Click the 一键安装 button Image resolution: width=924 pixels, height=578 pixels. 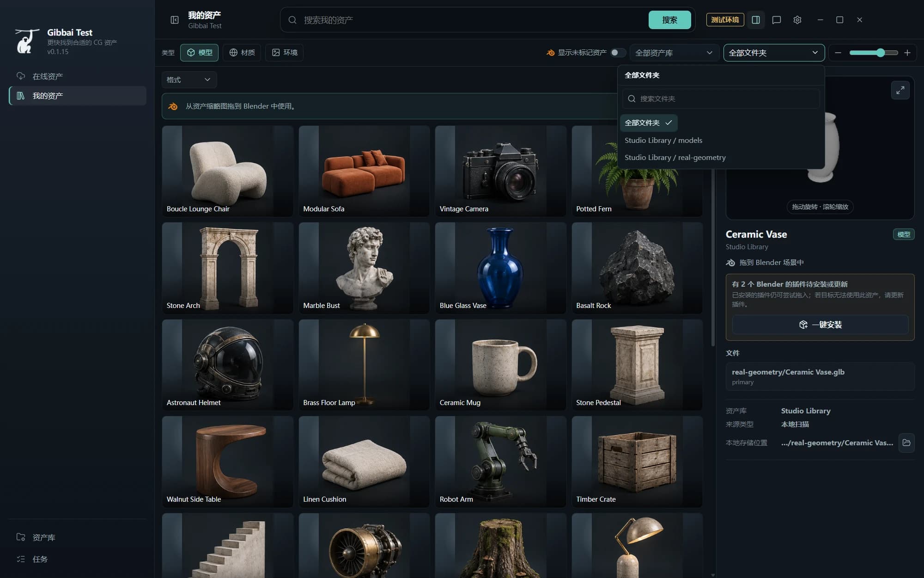coord(820,325)
